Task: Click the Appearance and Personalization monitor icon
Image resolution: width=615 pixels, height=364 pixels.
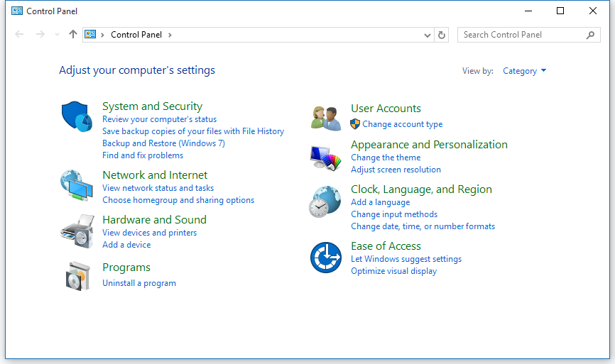Action: click(x=325, y=157)
